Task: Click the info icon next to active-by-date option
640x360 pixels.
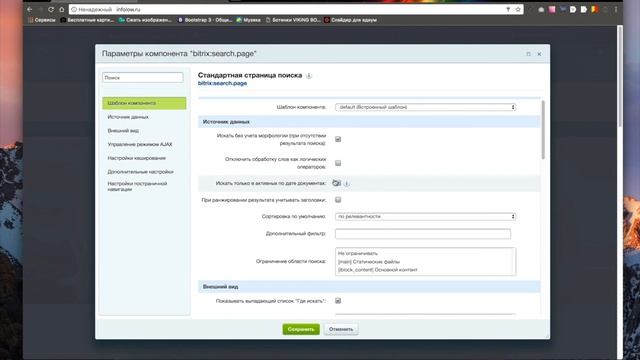Action: tap(347, 184)
